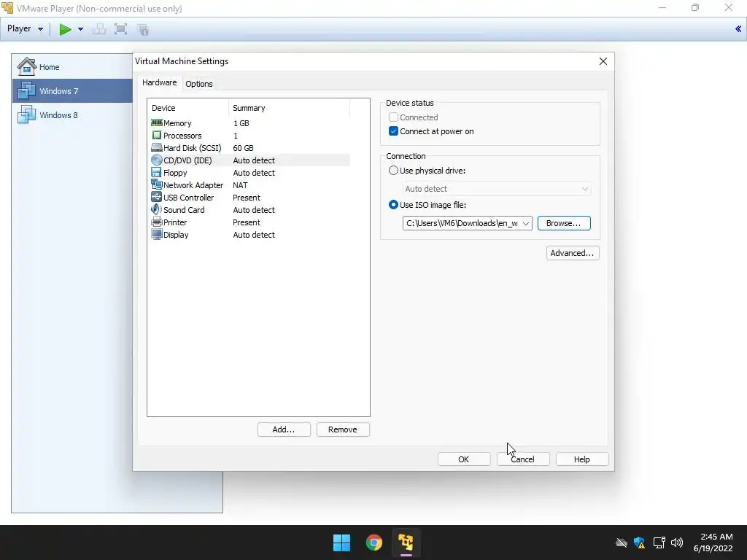The height and width of the screenshot is (560, 747).
Task: Click the '1 GB' memory summary
Action: [241, 123]
